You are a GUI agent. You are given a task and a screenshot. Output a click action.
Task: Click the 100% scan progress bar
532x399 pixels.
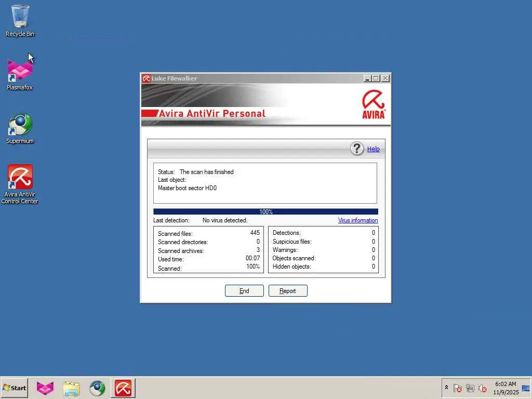(x=265, y=212)
